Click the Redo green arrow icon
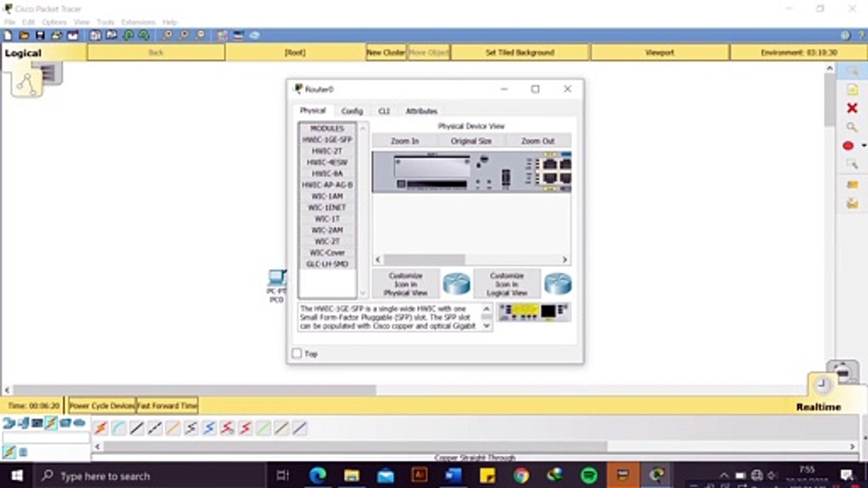This screenshot has width=868, height=488. click(144, 35)
